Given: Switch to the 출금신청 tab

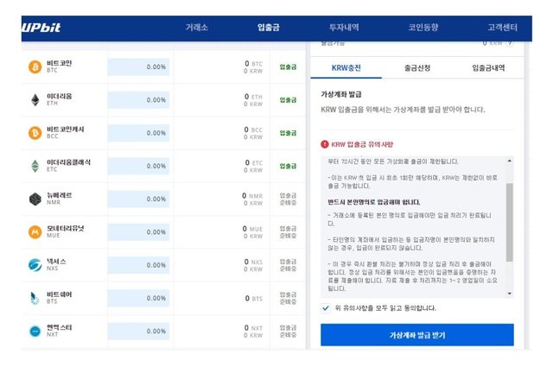Looking at the screenshot, I should click(x=416, y=67).
